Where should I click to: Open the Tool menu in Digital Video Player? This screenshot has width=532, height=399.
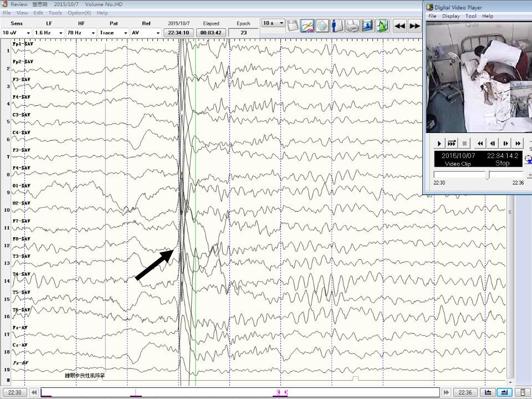tap(471, 16)
